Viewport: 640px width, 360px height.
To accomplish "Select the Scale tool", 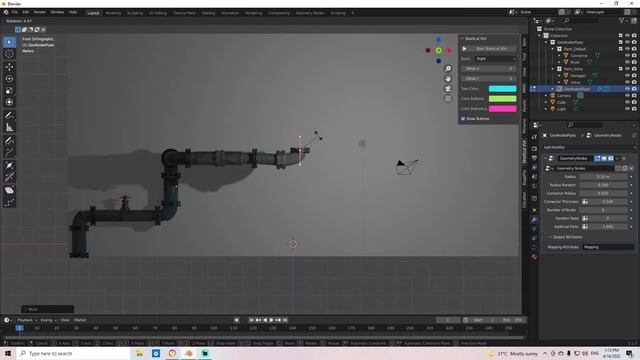I will (9, 90).
